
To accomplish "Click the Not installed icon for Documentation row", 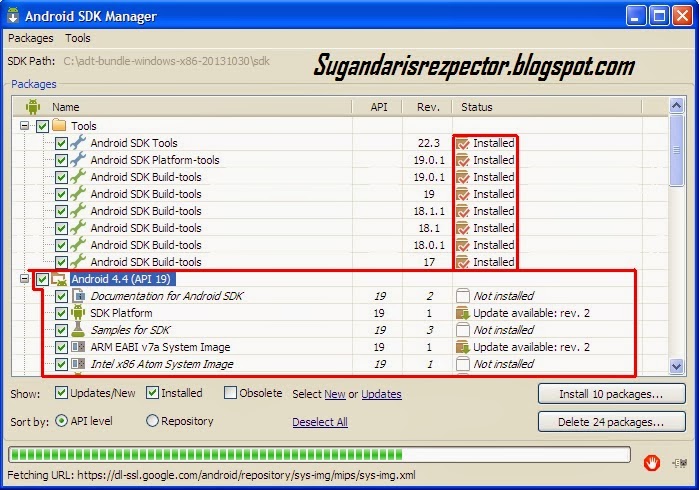I will click(x=463, y=296).
